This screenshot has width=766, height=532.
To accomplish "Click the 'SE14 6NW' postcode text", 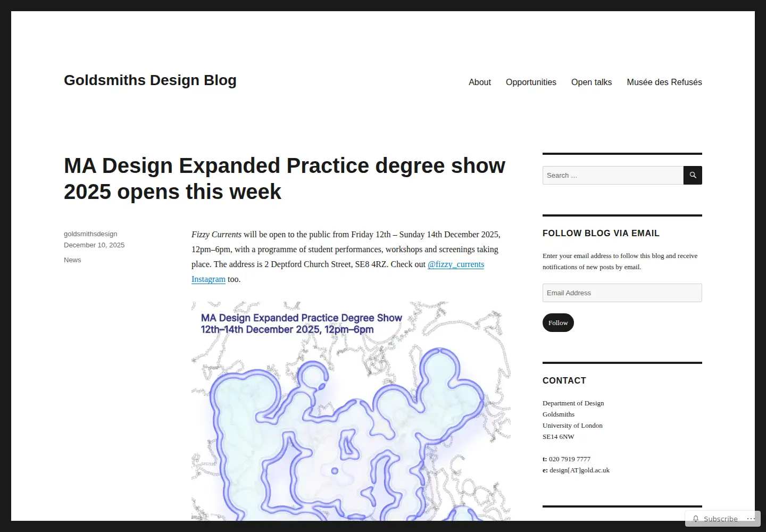I will pyautogui.click(x=559, y=436).
